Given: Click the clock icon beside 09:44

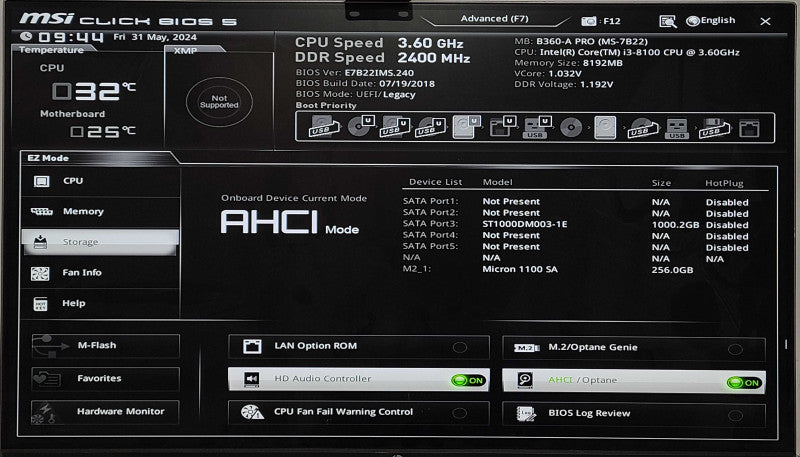Looking at the screenshot, I should point(26,37).
